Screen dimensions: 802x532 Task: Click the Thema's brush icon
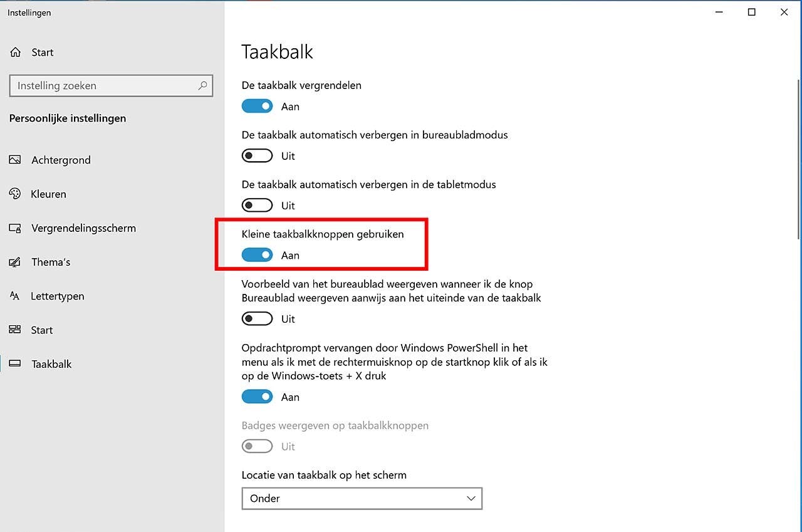pos(14,262)
